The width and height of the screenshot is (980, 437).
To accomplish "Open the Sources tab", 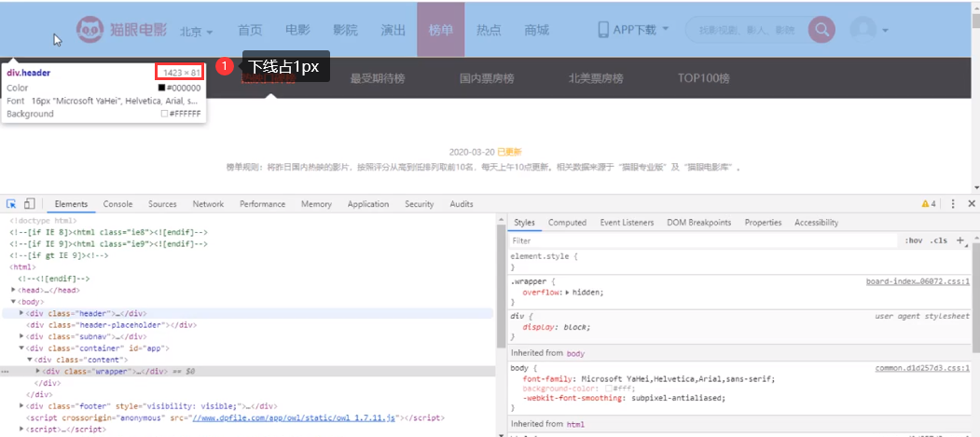I will [162, 204].
